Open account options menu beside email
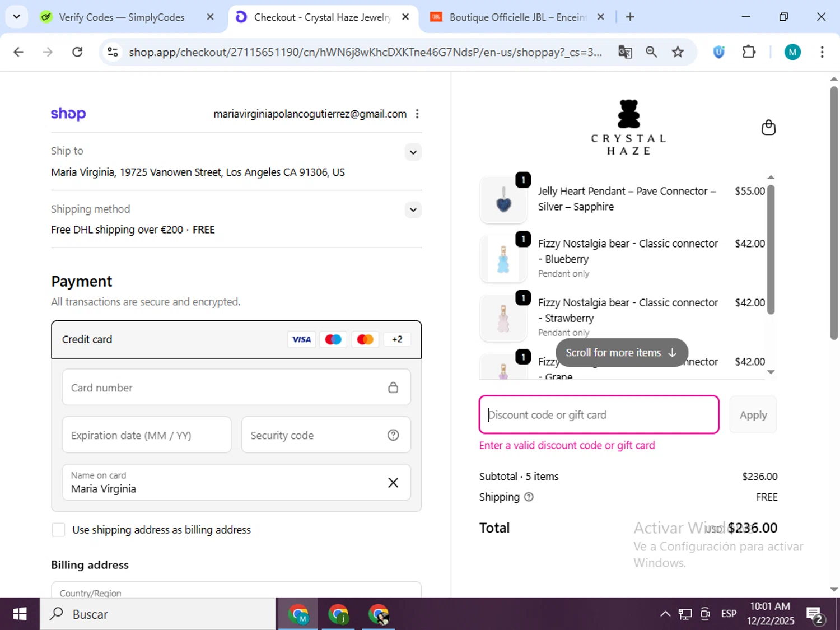The height and width of the screenshot is (630, 840). [x=417, y=114]
